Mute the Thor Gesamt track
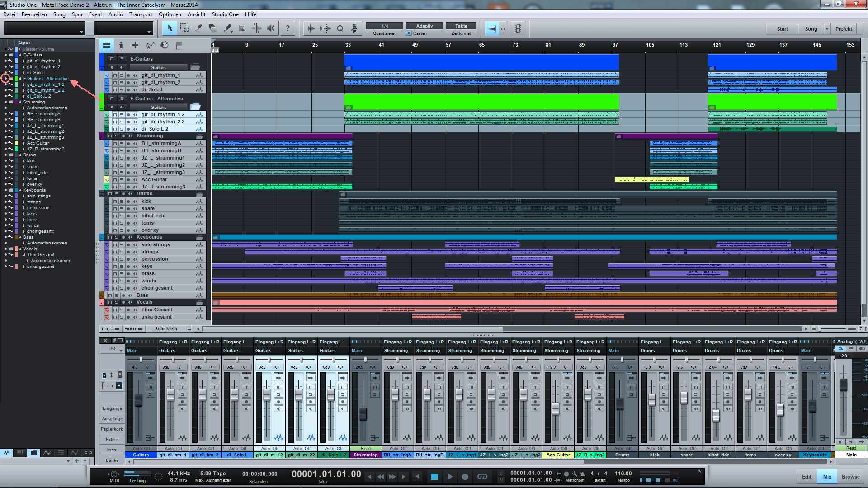This screenshot has width=868, height=488. (115, 310)
